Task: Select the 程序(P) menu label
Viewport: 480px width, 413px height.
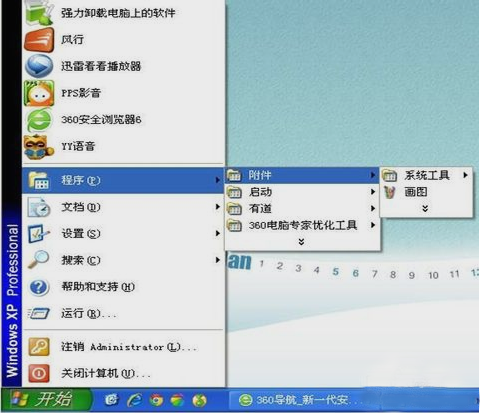Action: point(81,180)
